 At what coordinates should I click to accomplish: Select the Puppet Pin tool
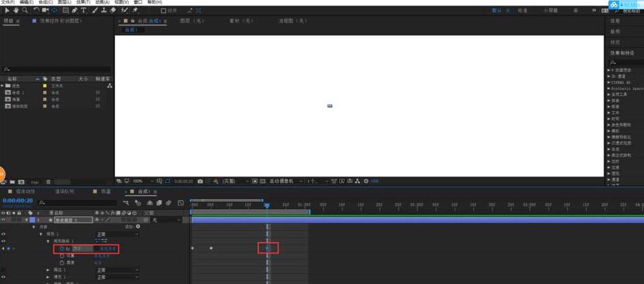point(135,10)
